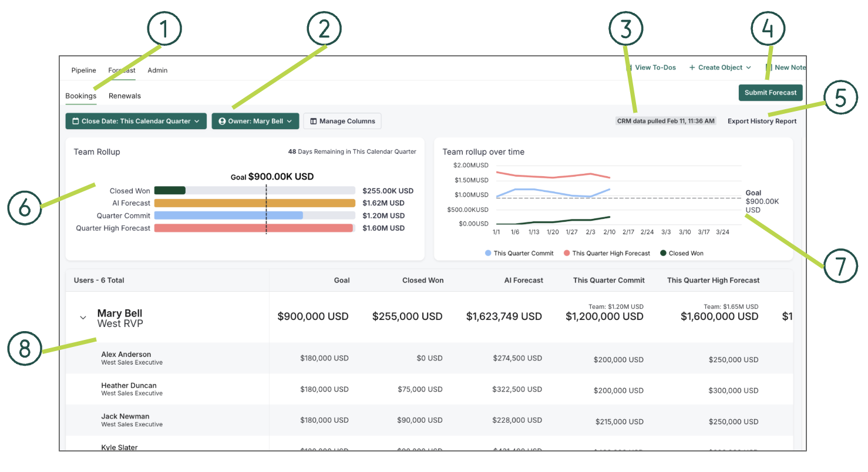Click the Submit Forecast button

pyautogui.click(x=771, y=93)
